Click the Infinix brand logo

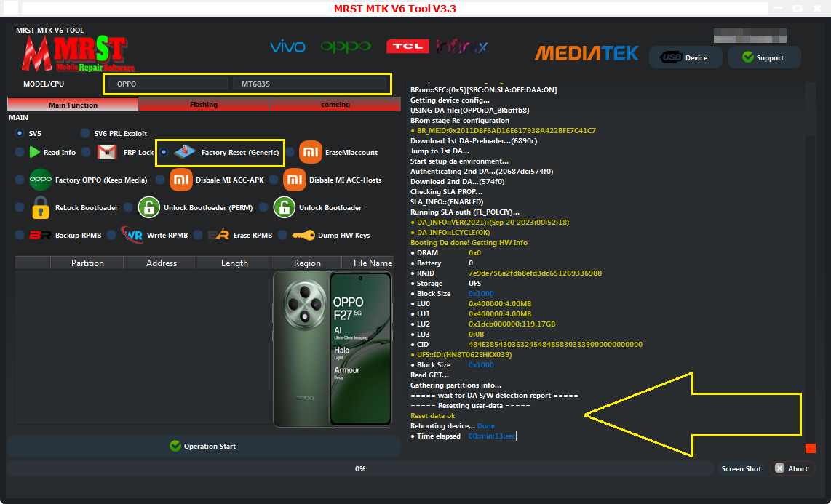[x=461, y=47]
